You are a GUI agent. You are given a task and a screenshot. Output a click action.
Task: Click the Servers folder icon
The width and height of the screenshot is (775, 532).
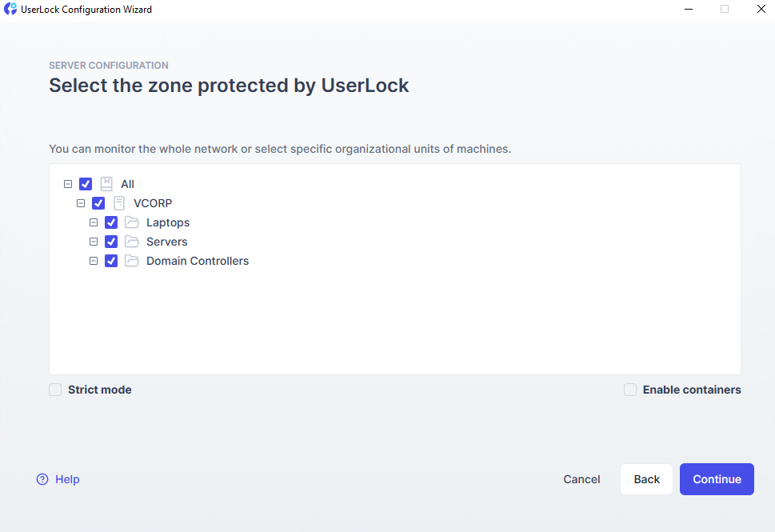click(132, 242)
